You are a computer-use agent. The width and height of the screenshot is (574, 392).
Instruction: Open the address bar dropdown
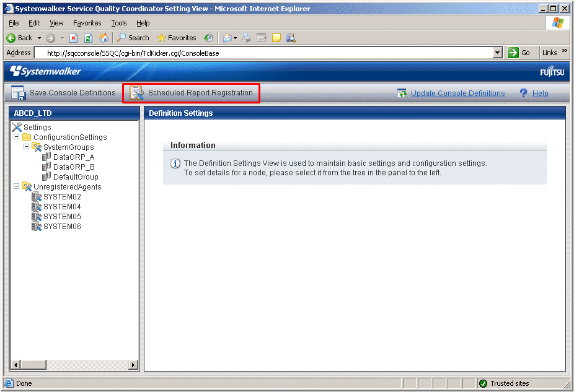tap(497, 53)
